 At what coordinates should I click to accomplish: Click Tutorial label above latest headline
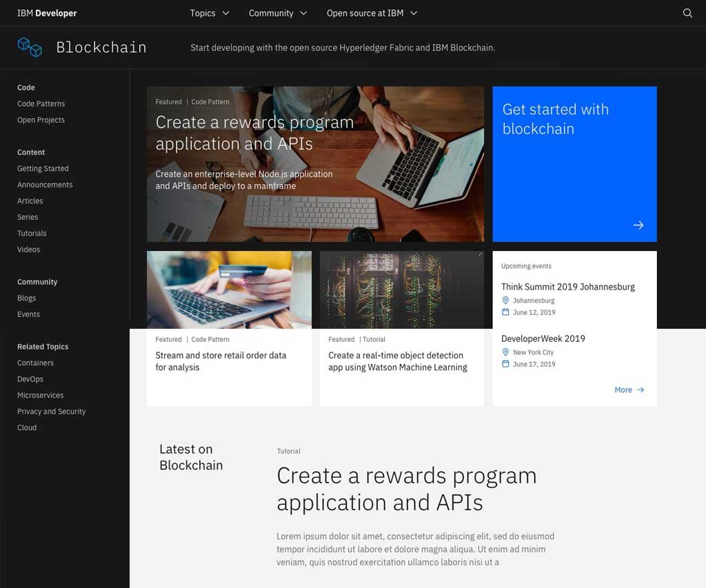pyautogui.click(x=289, y=451)
